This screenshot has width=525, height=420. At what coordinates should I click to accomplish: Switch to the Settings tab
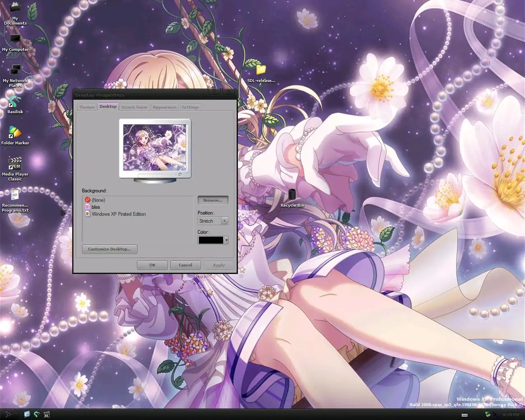[190, 107]
